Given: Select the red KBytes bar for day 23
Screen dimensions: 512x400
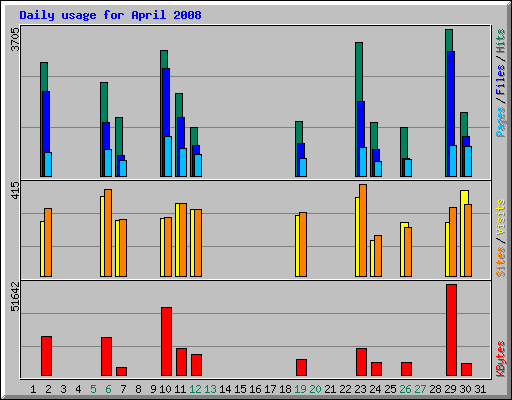Looking at the screenshot, I should coord(361,362).
